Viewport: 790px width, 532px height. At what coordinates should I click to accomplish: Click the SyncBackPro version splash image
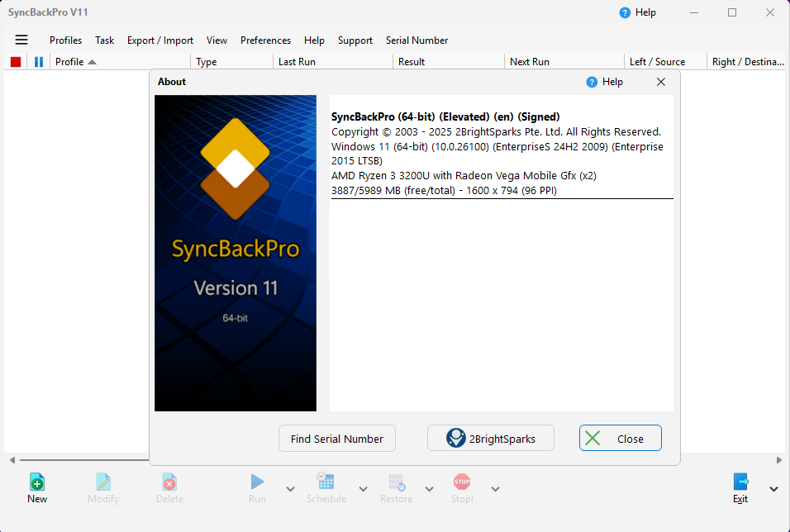tap(236, 253)
